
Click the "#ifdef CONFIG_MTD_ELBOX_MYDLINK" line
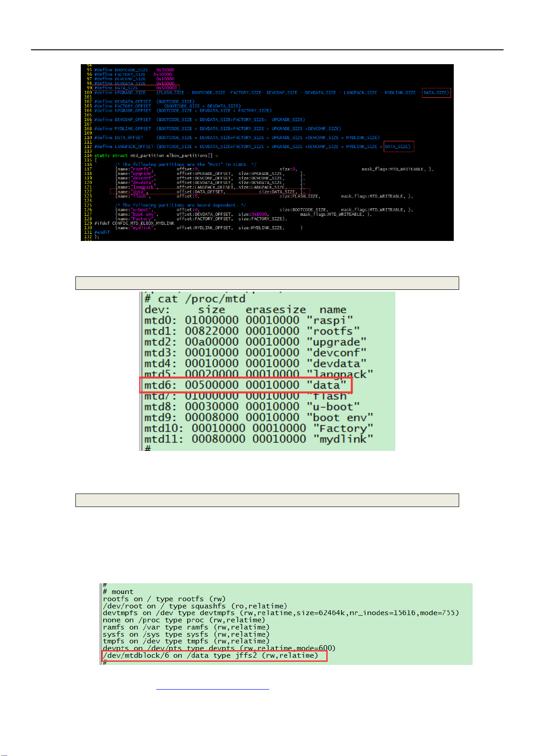coord(134,223)
